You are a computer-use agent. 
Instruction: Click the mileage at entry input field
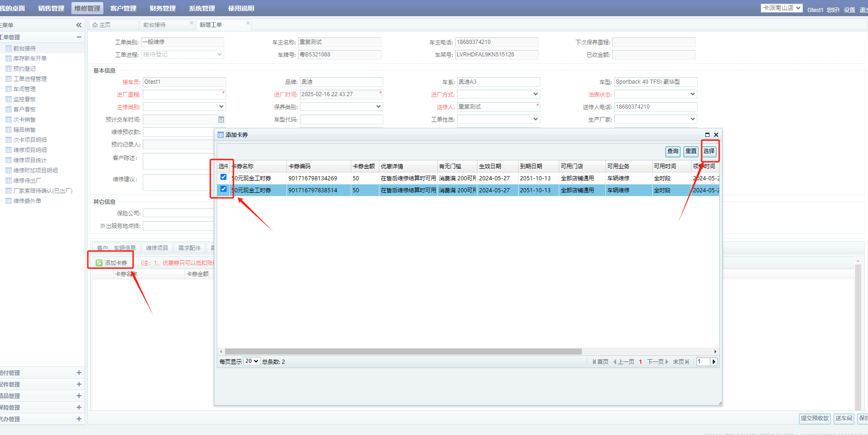[x=182, y=94]
